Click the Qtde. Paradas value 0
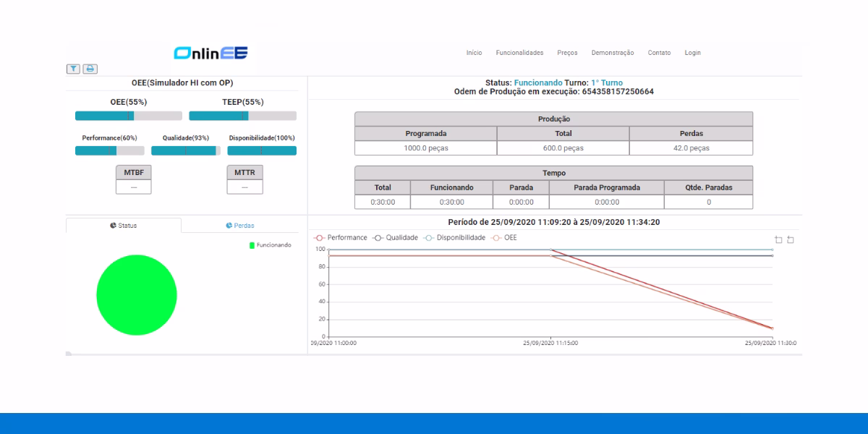Image resolution: width=868 pixels, height=434 pixels. pos(709,203)
